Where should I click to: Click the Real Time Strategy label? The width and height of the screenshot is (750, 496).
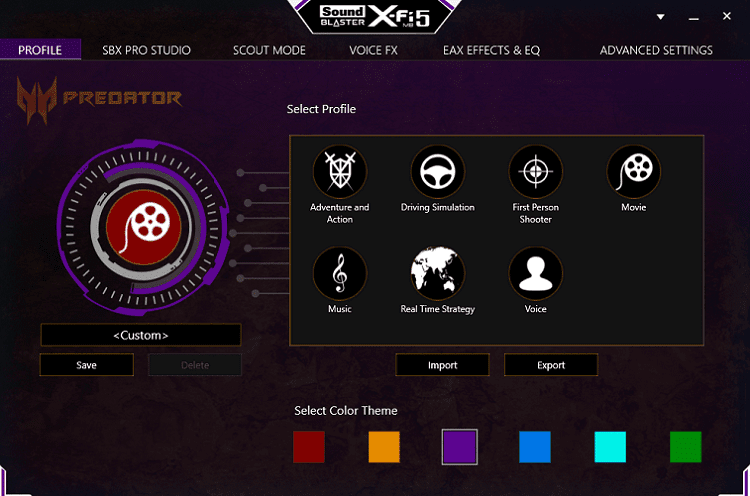tap(438, 309)
